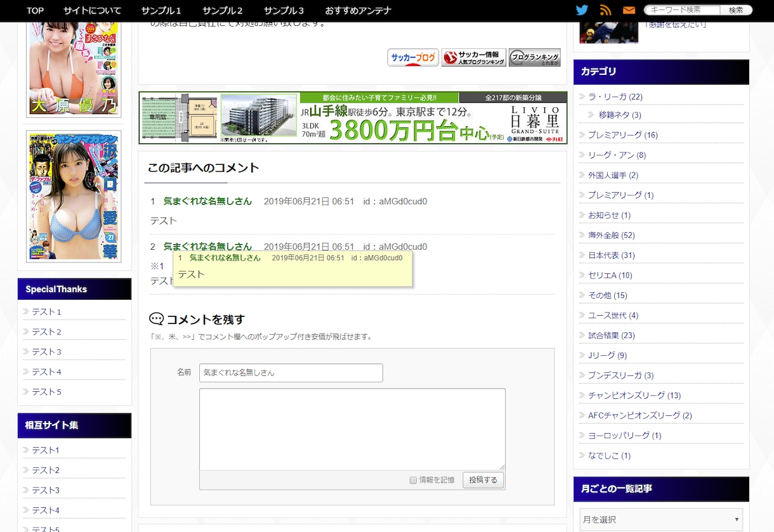Viewport: 774px width, 532px height.
Task: Tick the 情報を記憶 checkbox
Action: 413,481
